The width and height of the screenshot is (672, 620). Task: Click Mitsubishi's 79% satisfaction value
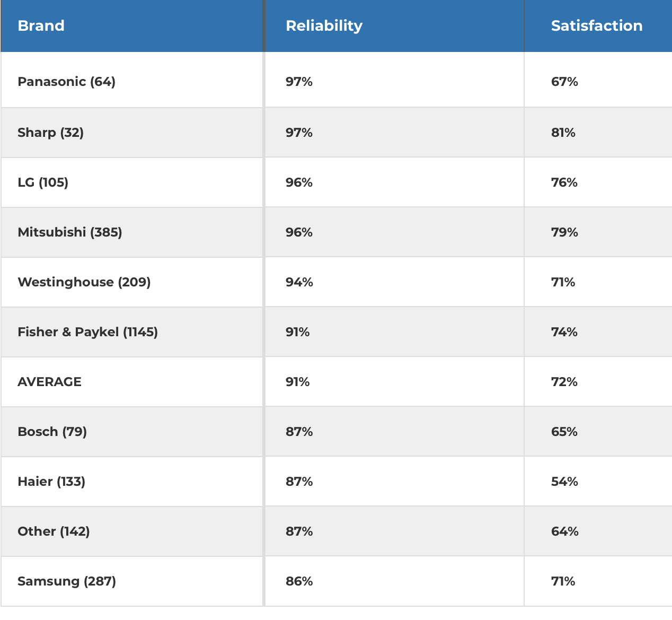564,232
